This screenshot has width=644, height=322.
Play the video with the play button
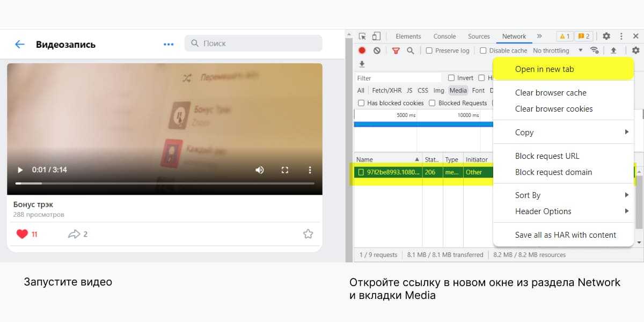[20, 170]
